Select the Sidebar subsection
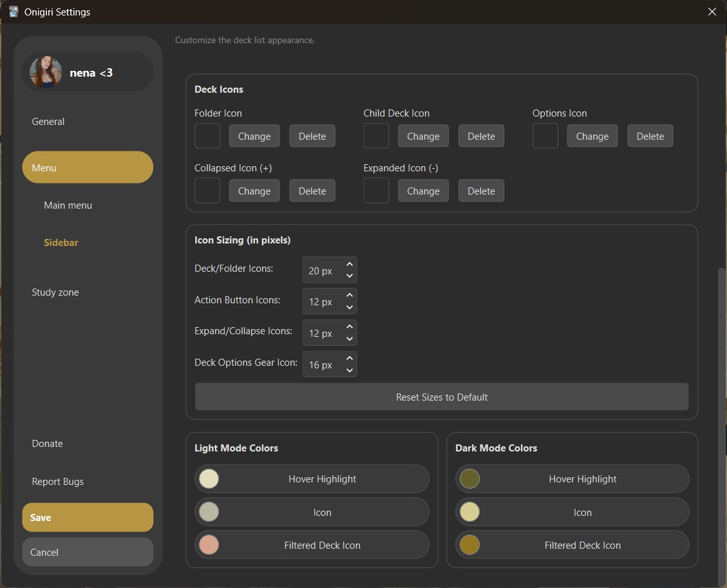The width and height of the screenshot is (727, 588). (x=61, y=243)
